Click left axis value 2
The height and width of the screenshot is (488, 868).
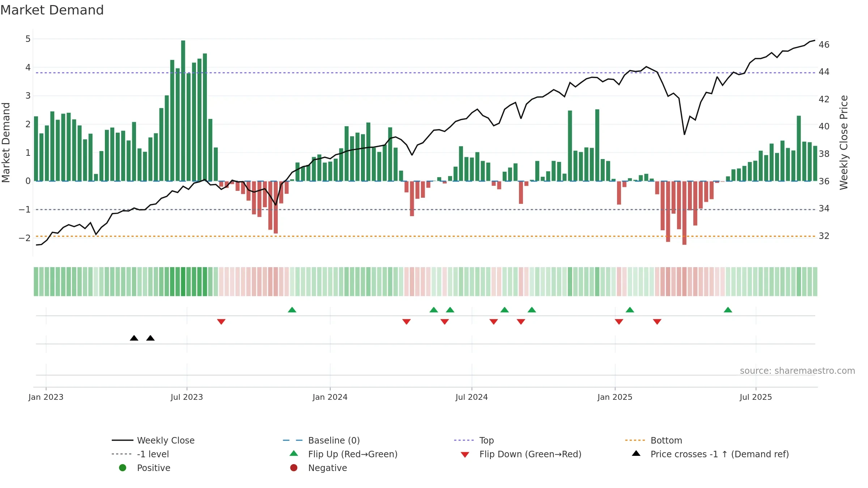pyautogui.click(x=28, y=124)
